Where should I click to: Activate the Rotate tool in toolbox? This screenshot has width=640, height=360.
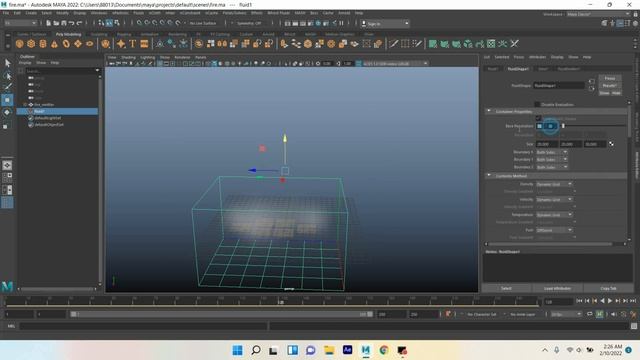click(7, 113)
